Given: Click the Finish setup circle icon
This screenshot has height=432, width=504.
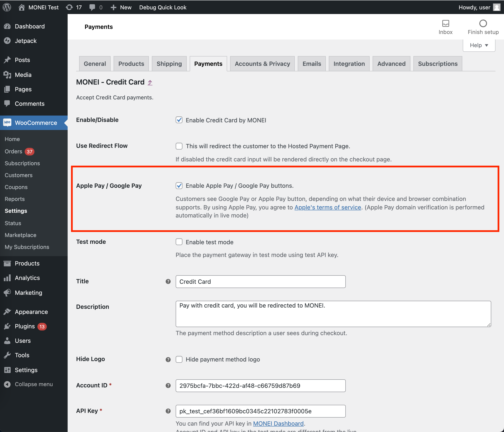Looking at the screenshot, I should pos(483,23).
